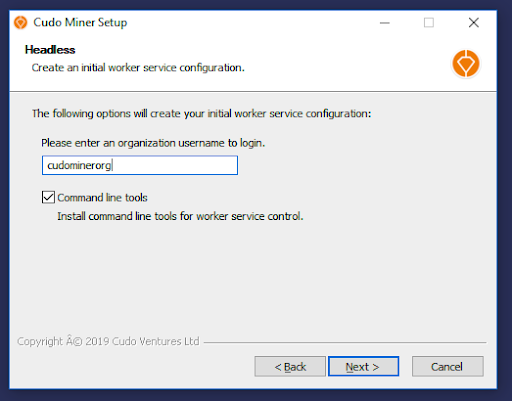Click the following options description line

coord(201,114)
